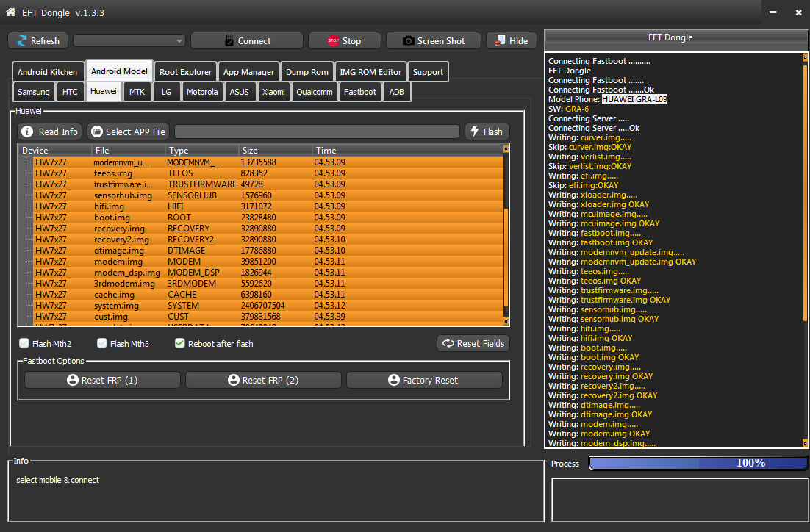Image resolution: width=810 pixels, height=532 pixels.
Task: Click the Factory Reset button label
Action: [430, 380]
